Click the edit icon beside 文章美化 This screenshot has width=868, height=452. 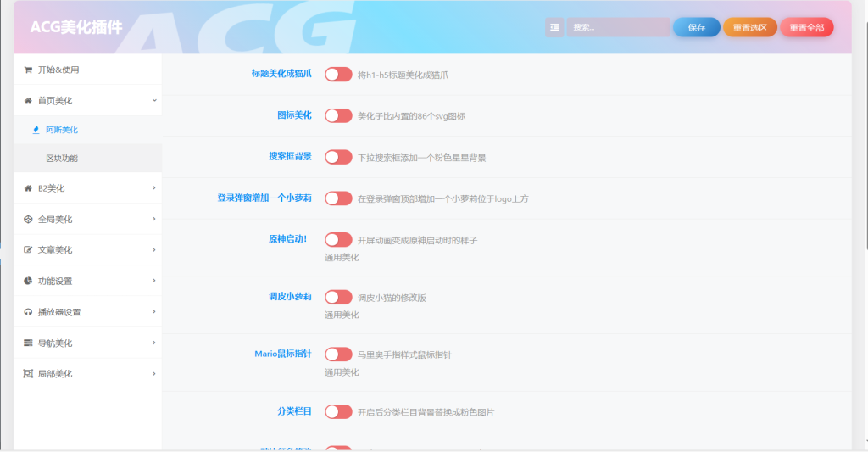pos(28,250)
